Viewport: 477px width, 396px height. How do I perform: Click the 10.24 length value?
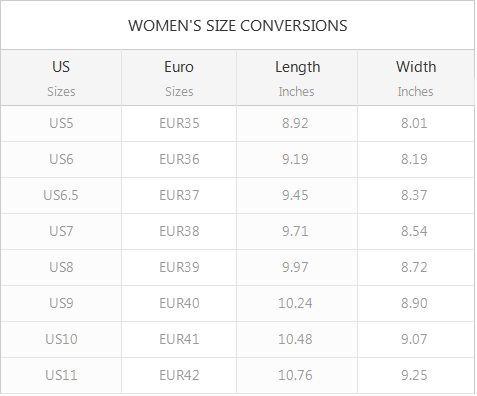[295, 303]
